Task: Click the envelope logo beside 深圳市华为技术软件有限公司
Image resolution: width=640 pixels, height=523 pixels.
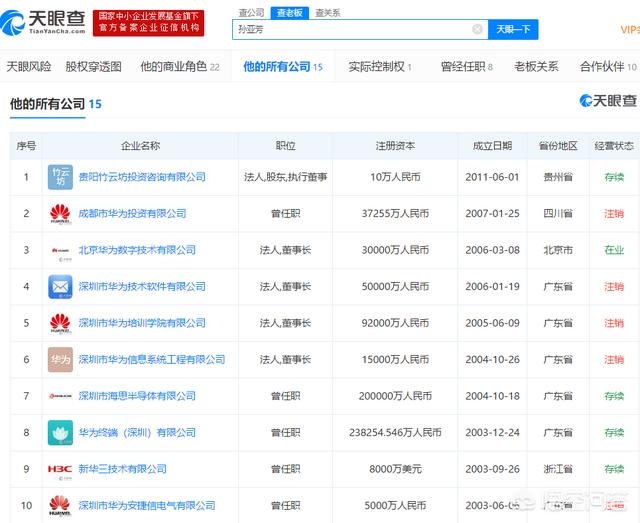Action: click(x=60, y=287)
